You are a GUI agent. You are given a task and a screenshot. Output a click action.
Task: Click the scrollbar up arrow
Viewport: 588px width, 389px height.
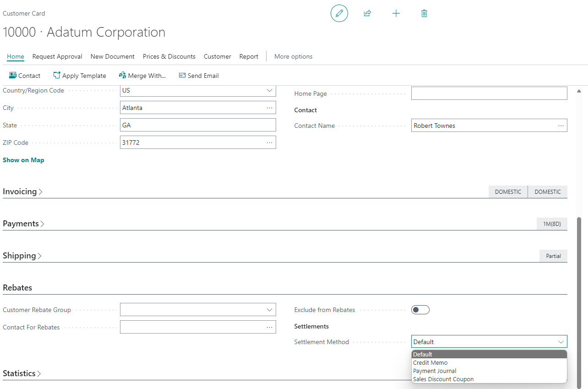[579, 91]
